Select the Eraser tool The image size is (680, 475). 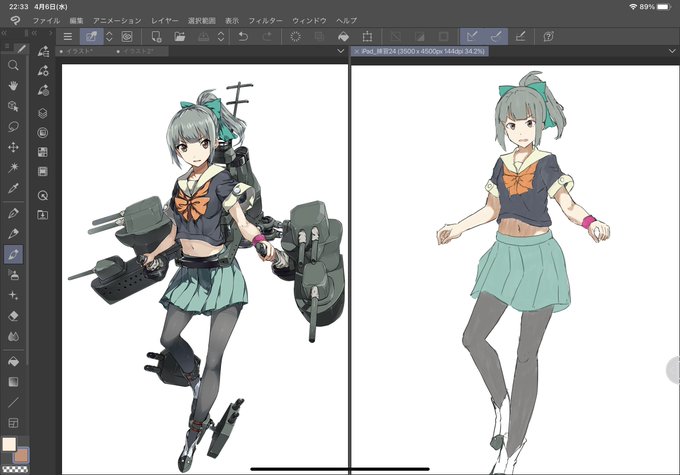click(13, 316)
